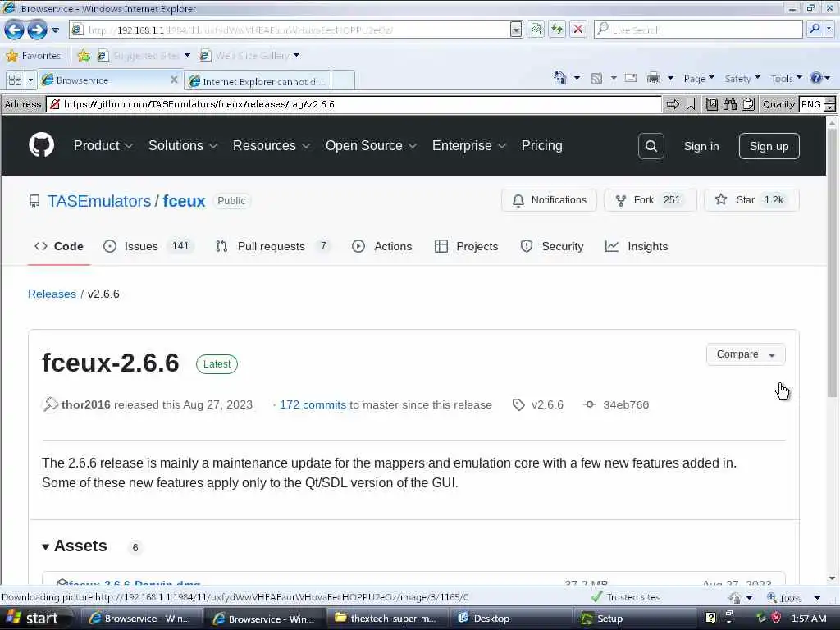Image resolution: width=840 pixels, height=630 pixels.
Task: Click the Browservice Address URL field
Action: click(354, 104)
